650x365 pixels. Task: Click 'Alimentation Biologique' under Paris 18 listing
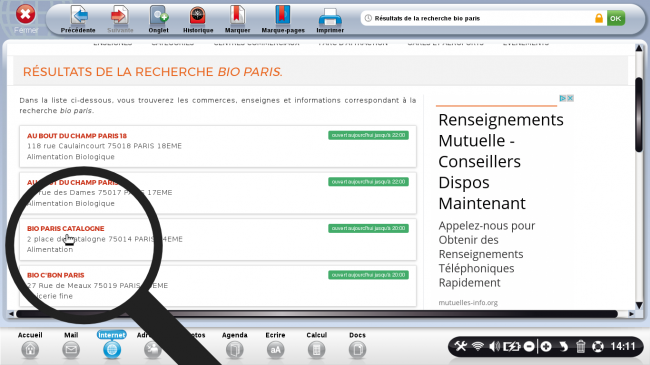[x=71, y=157]
